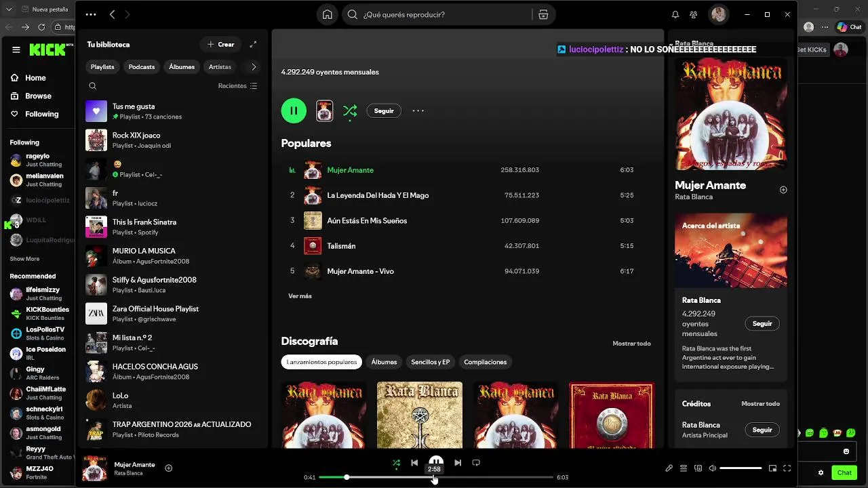The width and height of the screenshot is (868, 488).
Task: Click Seguir in the About artist card
Action: [x=762, y=323]
